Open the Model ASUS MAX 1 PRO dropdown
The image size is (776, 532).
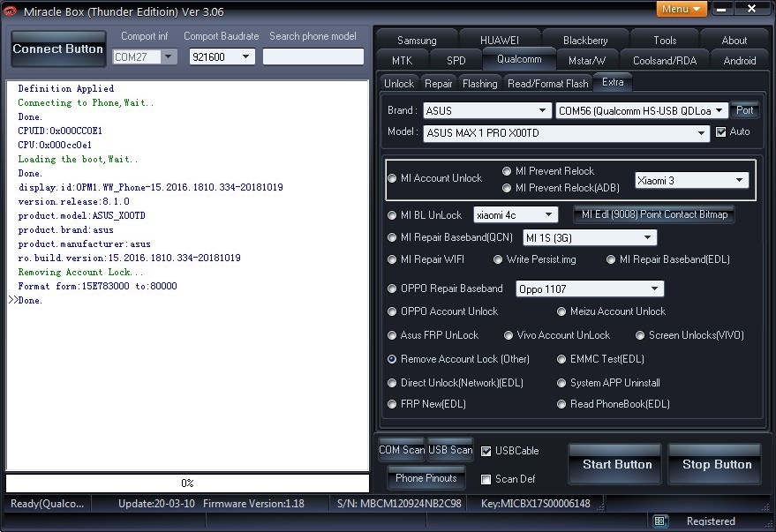click(566, 133)
